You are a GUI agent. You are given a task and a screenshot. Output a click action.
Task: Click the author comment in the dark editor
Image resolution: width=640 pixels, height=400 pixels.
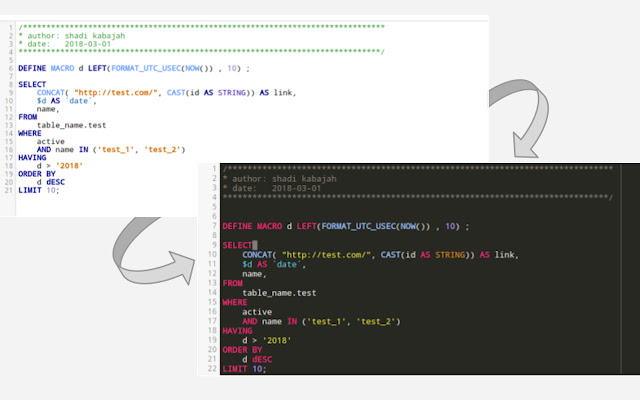click(x=280, y=178)
